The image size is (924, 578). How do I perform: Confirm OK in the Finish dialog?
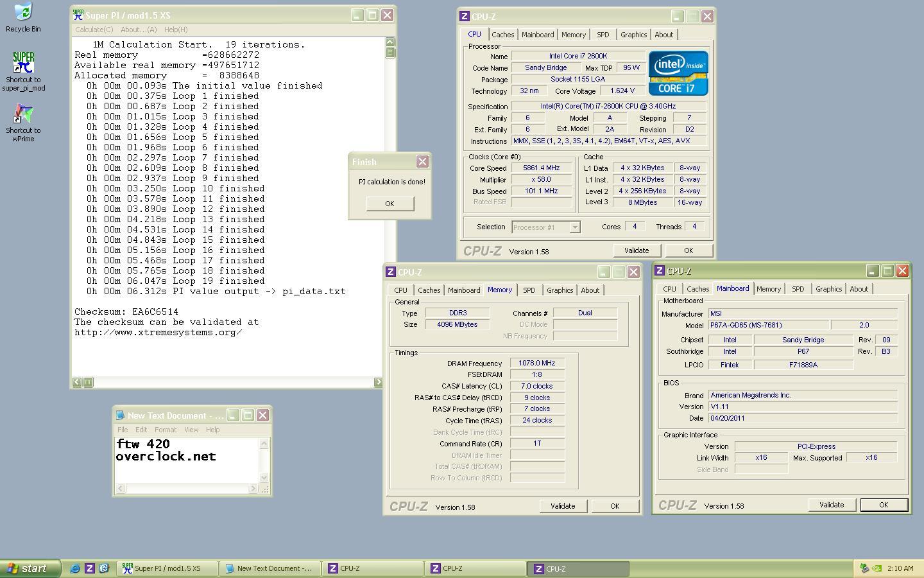tap(389, 204)
